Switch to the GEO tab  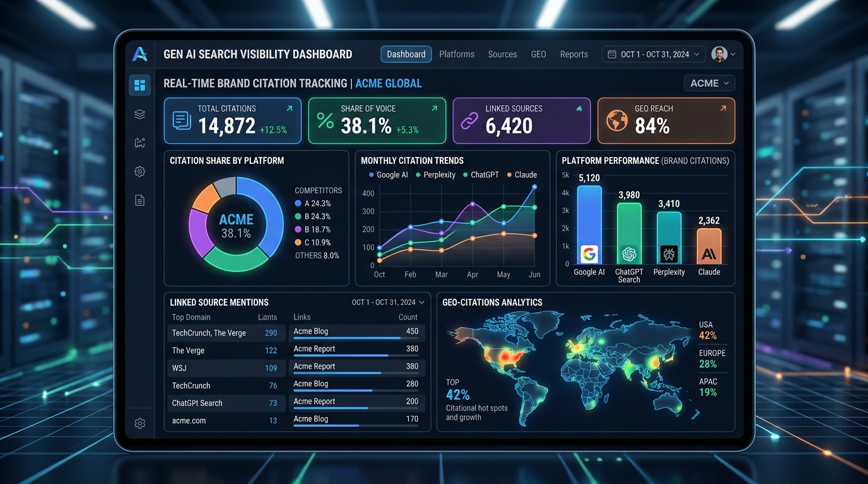point(539,54)
